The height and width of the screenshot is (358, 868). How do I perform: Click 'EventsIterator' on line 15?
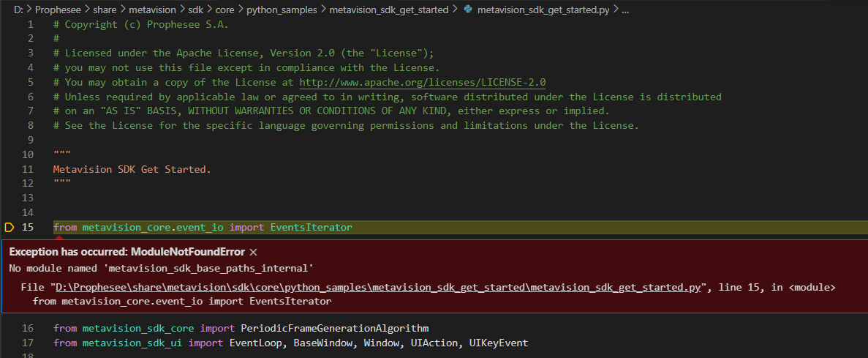pyautogui.click(x=311, y=227)
